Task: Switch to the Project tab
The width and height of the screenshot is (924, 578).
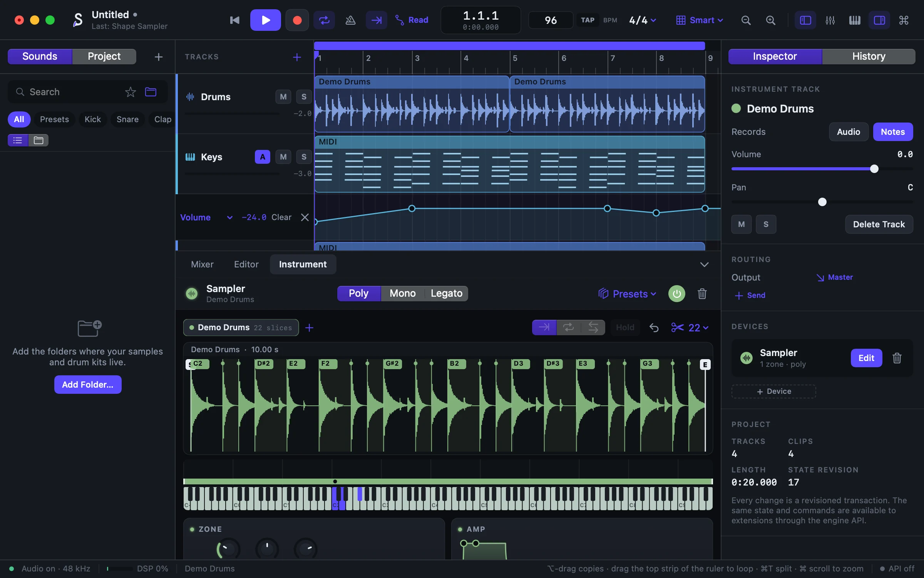Action: [x=104, y=56]
